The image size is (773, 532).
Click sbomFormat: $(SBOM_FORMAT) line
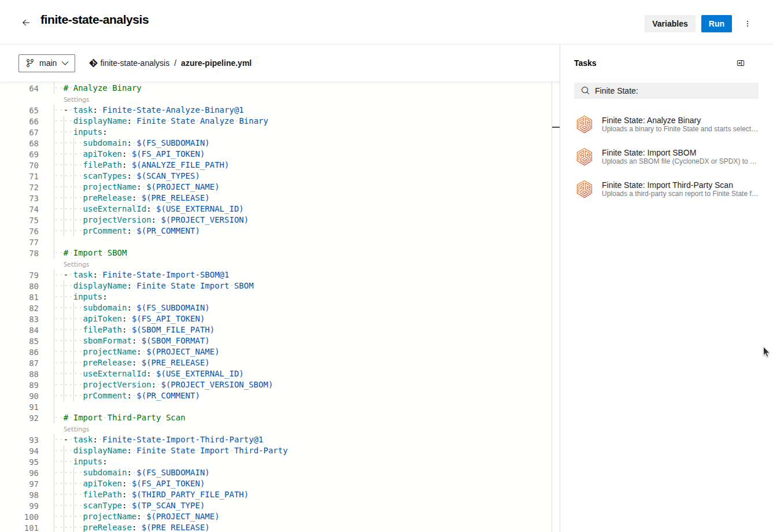(146, 341)
